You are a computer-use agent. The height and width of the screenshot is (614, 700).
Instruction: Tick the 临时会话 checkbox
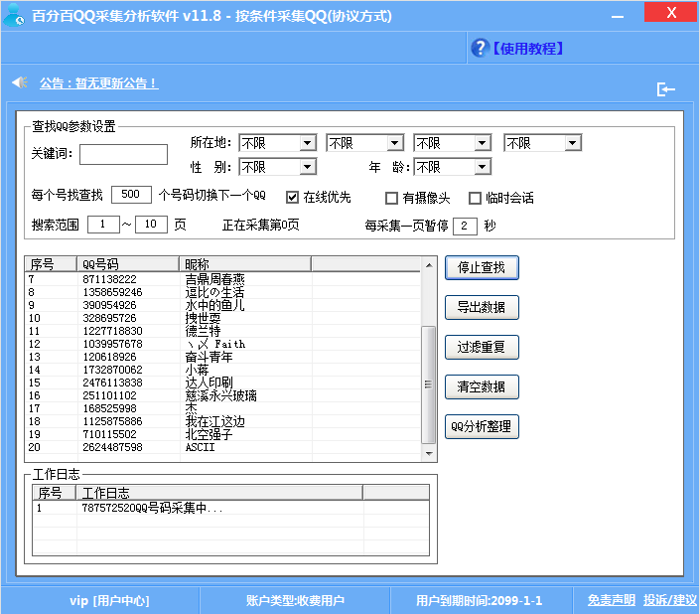tap(475, 197)
